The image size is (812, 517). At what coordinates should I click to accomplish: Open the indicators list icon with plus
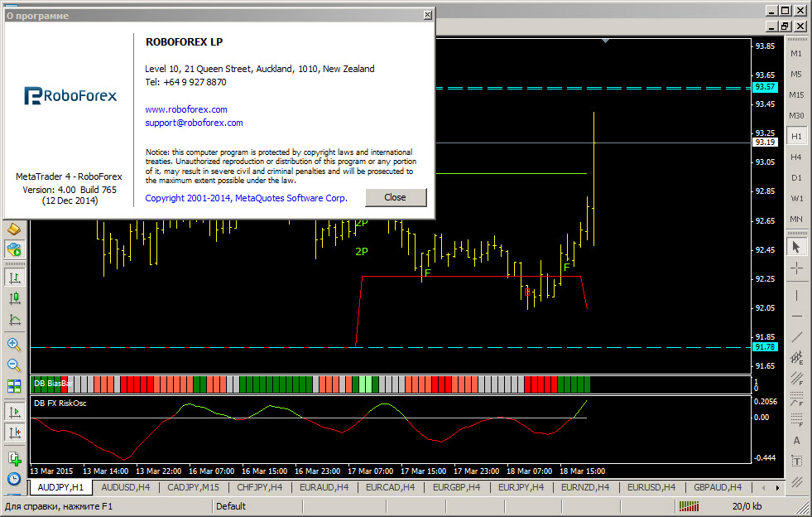[x=14, y=458]
